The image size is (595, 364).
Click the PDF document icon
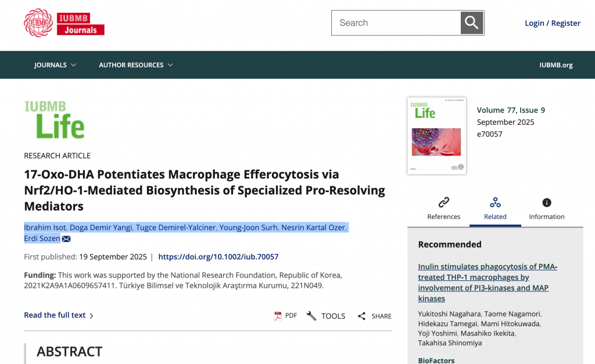(x=278, y=316)
